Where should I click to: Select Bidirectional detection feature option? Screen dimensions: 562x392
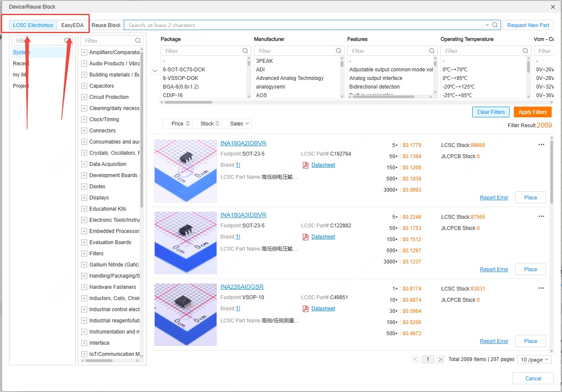pyautogui.click(x=375, y=87)
